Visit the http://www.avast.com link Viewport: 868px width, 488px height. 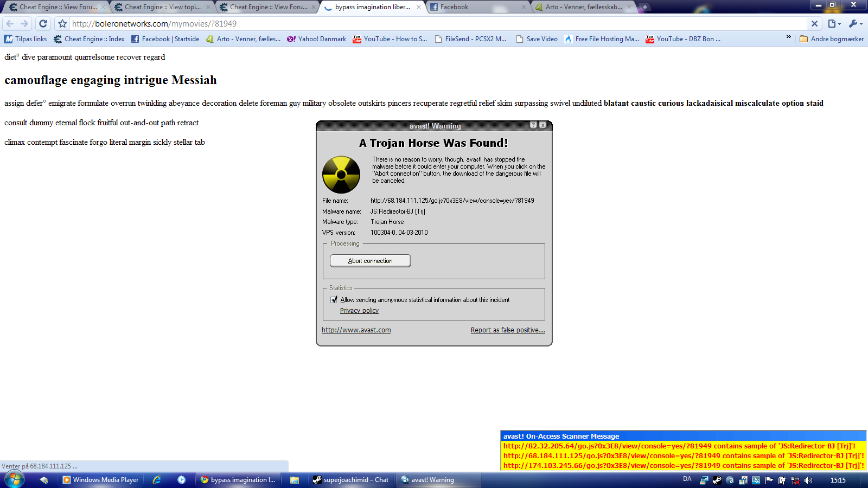[x=356, y=330]
